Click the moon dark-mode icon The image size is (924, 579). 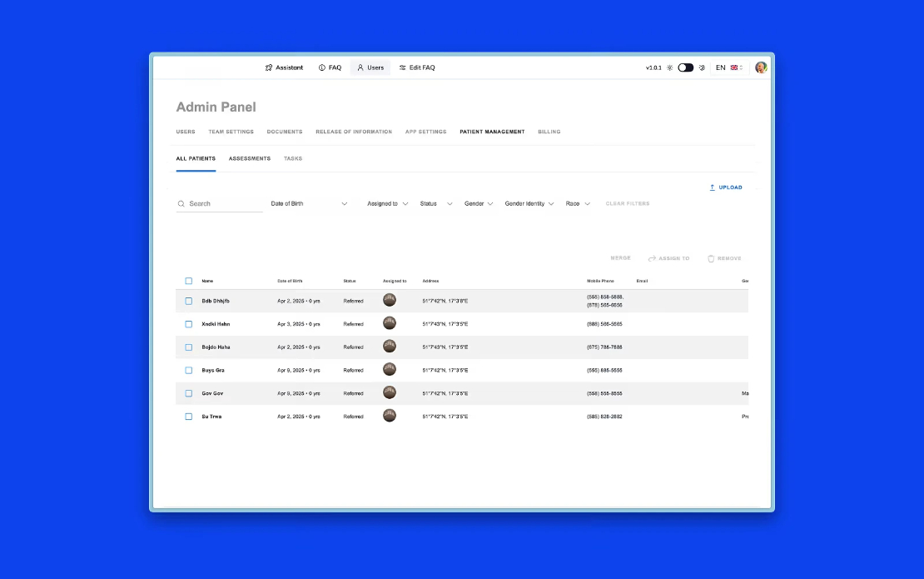coord(702,67)
